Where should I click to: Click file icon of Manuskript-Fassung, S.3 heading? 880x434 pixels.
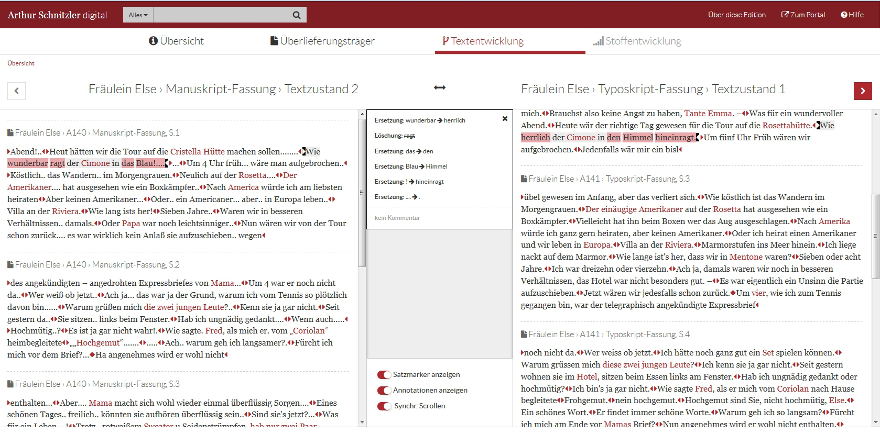pos(10,384)
